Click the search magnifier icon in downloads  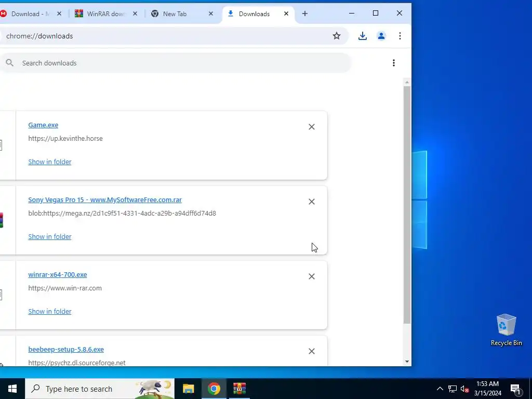9,63
